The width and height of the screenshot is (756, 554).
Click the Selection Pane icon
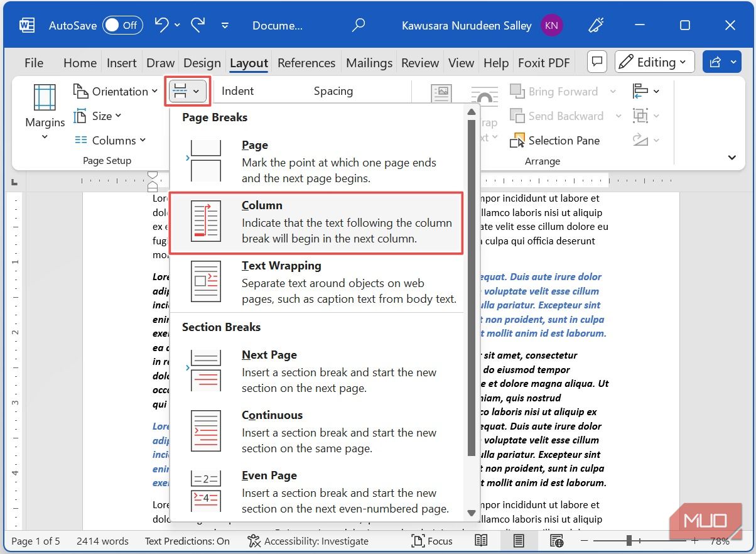tap(517, 141)
